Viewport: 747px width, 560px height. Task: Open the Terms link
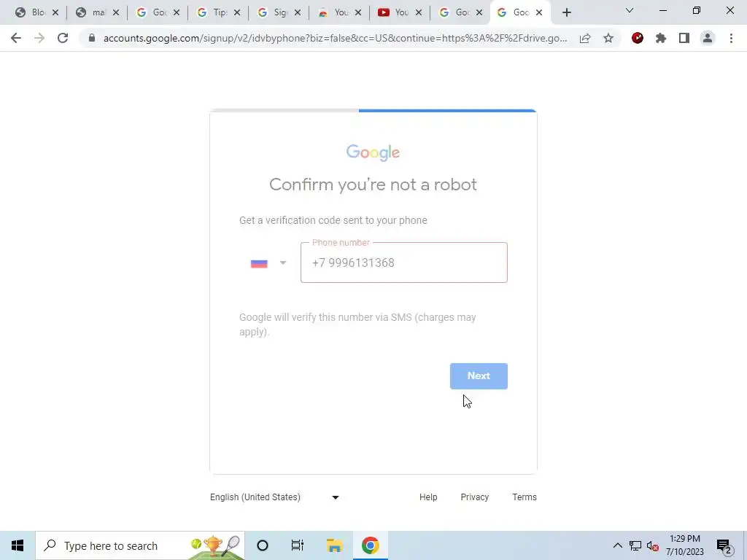[x=525, y=497]
